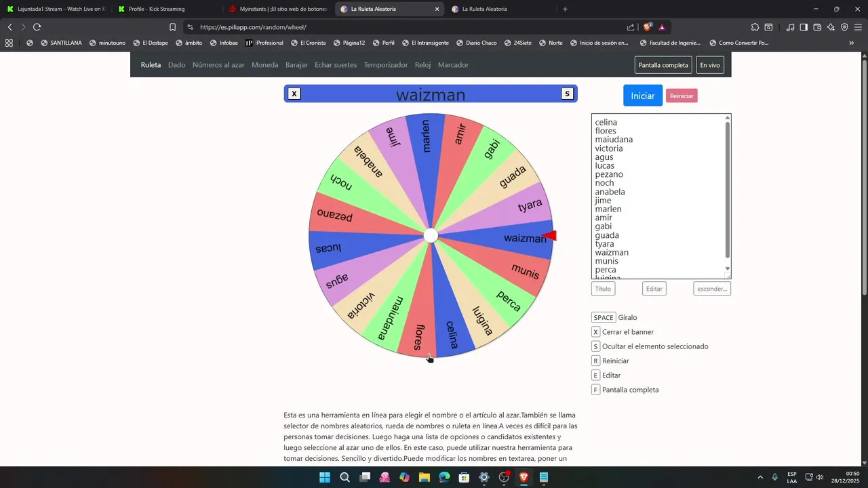The width and height of the screenshot is (868, 488).
Task: Click the Editar button under the list
Action: point(654,289)
